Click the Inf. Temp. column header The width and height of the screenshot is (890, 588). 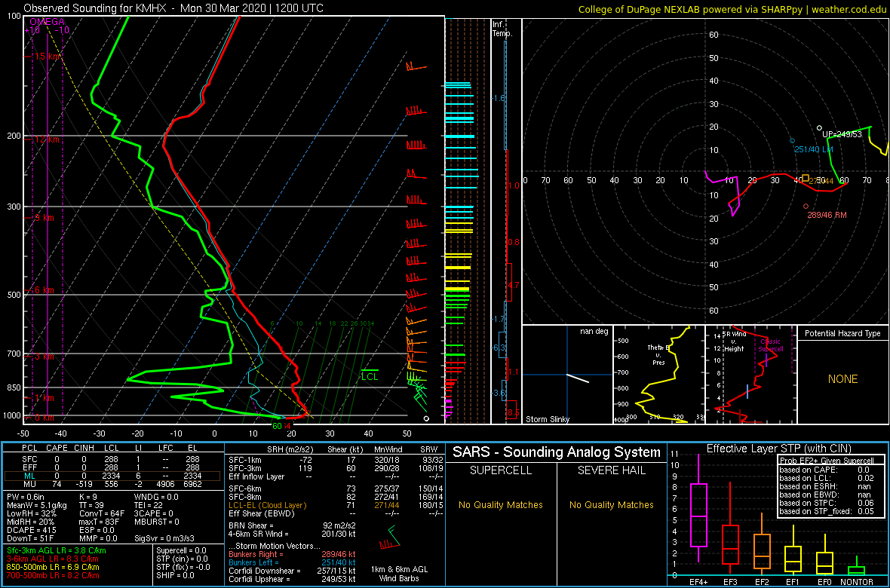tap(503, 29)
